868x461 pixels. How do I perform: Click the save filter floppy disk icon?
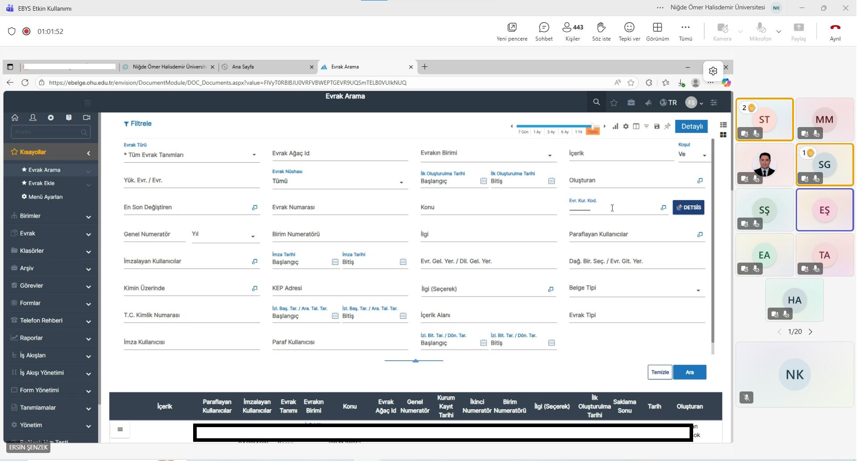click(657, 127)
